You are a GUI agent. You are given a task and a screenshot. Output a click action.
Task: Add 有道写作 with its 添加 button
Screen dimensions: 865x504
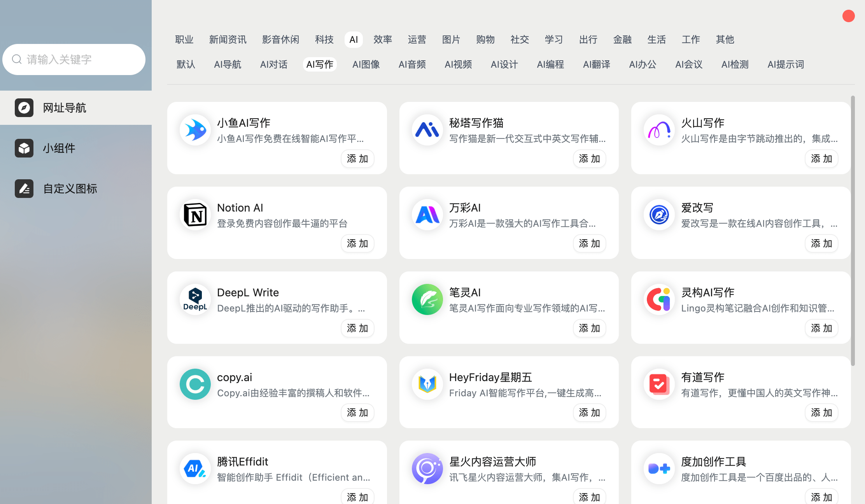pos(821,413)
